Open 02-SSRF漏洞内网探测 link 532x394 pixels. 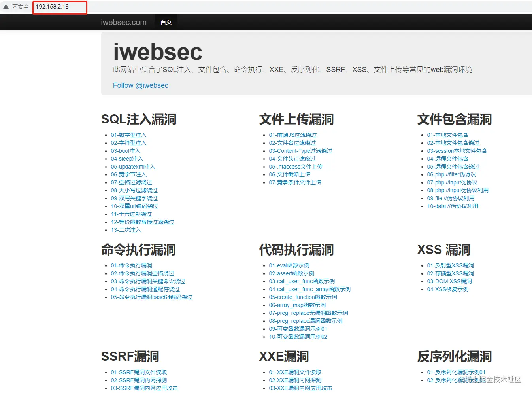(139, 380)
